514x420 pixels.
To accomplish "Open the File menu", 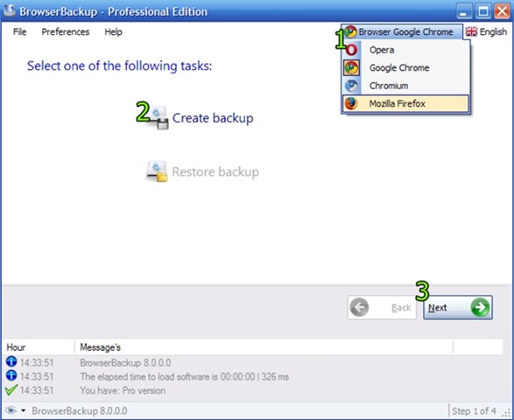I will pos(19,31).
